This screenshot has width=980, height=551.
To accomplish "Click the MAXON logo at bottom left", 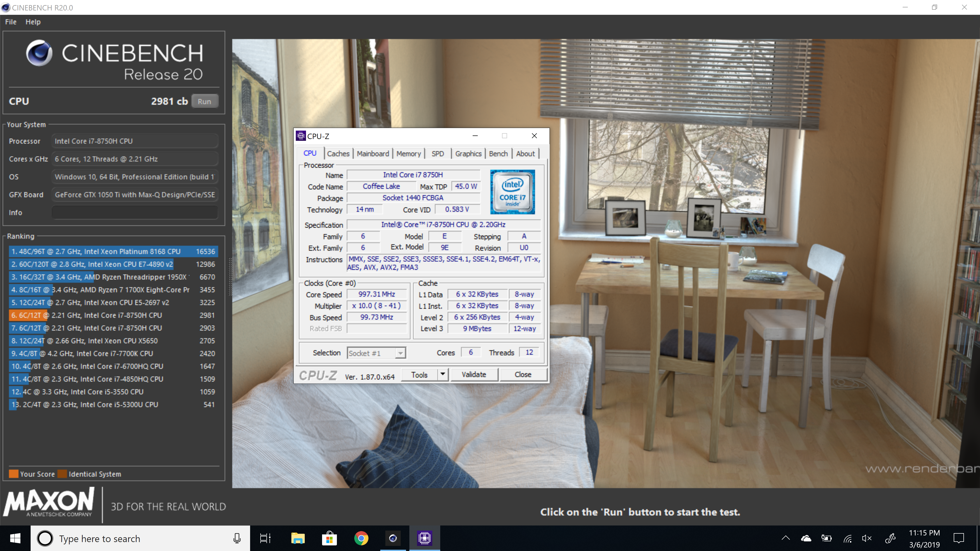I will pos(49,502).
